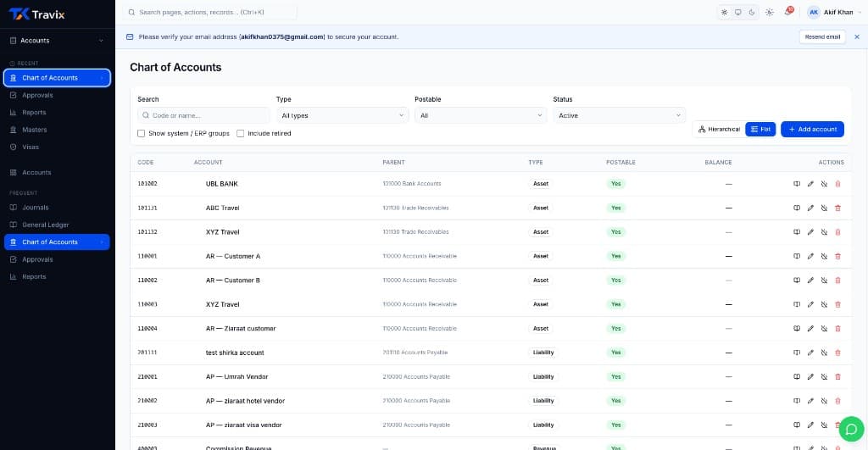Click the CODE column header

[x=146, y=163]
